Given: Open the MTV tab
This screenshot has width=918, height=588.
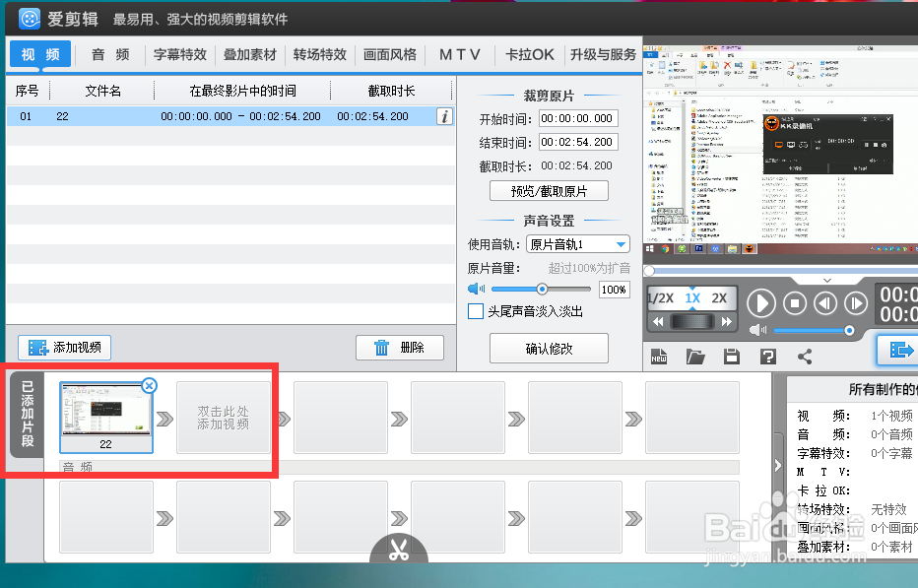Looking at the screenshot, I should click(460, 54).
